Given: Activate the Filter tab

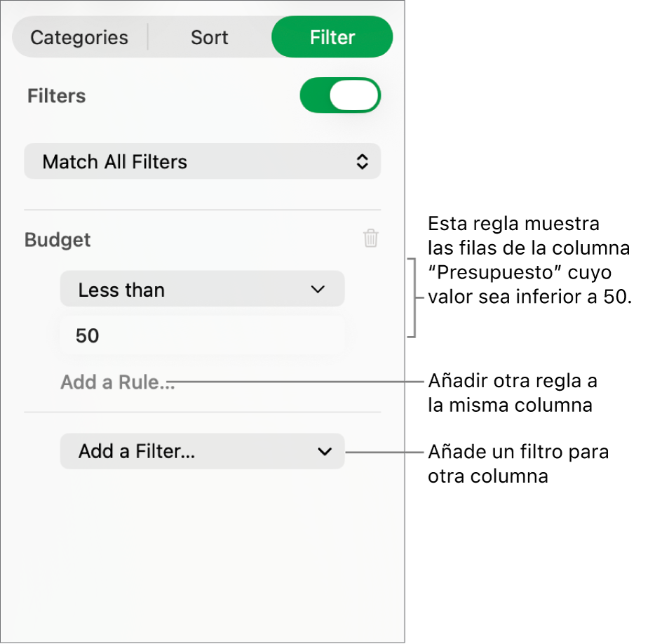Looking at the screenshot, I should (x=332, y=37).
